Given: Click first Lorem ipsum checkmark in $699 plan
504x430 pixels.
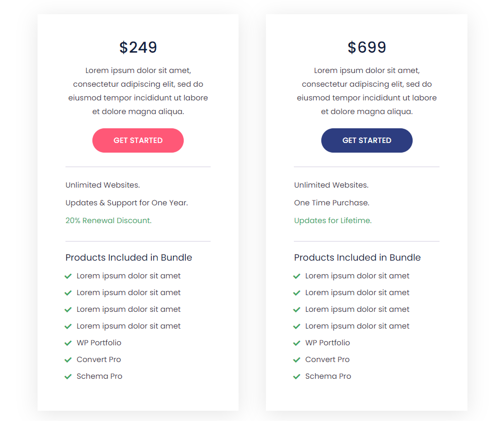Looking at the screenshot, I should pos(297,276).
